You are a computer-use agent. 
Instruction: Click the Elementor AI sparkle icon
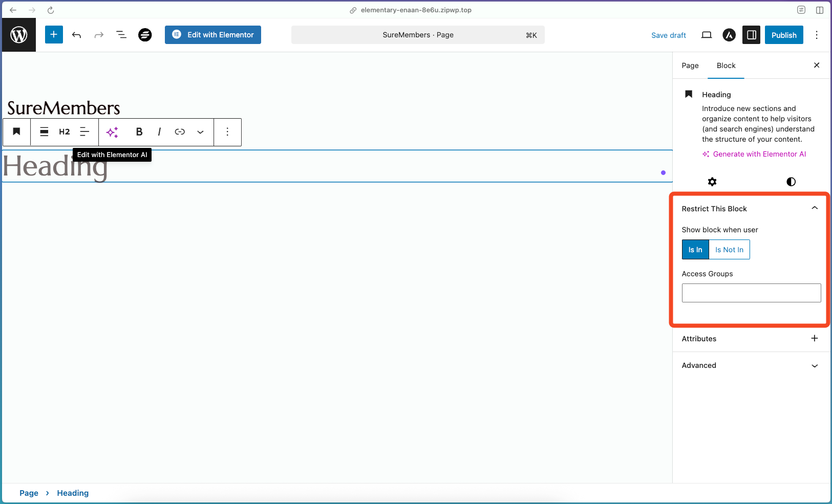click(113, 132)
